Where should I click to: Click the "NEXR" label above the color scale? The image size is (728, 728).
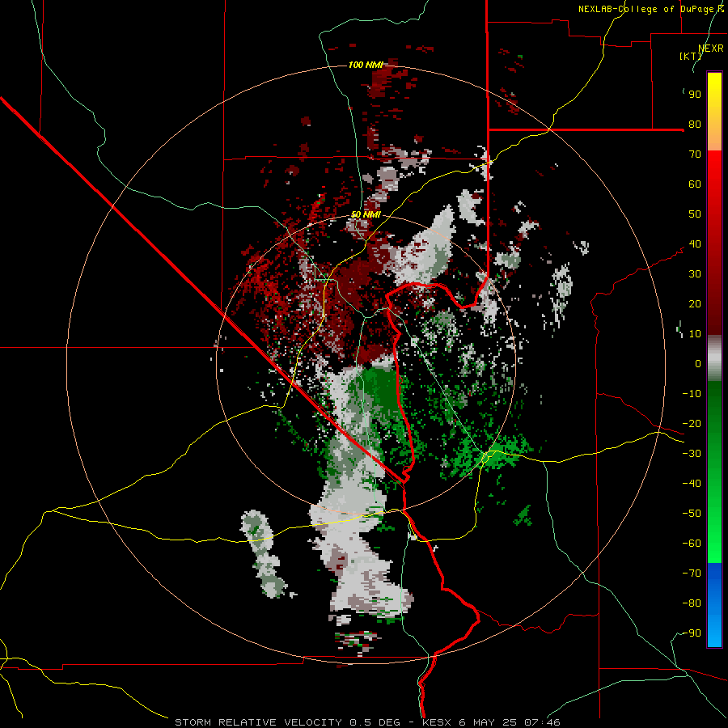click(711, 49)
